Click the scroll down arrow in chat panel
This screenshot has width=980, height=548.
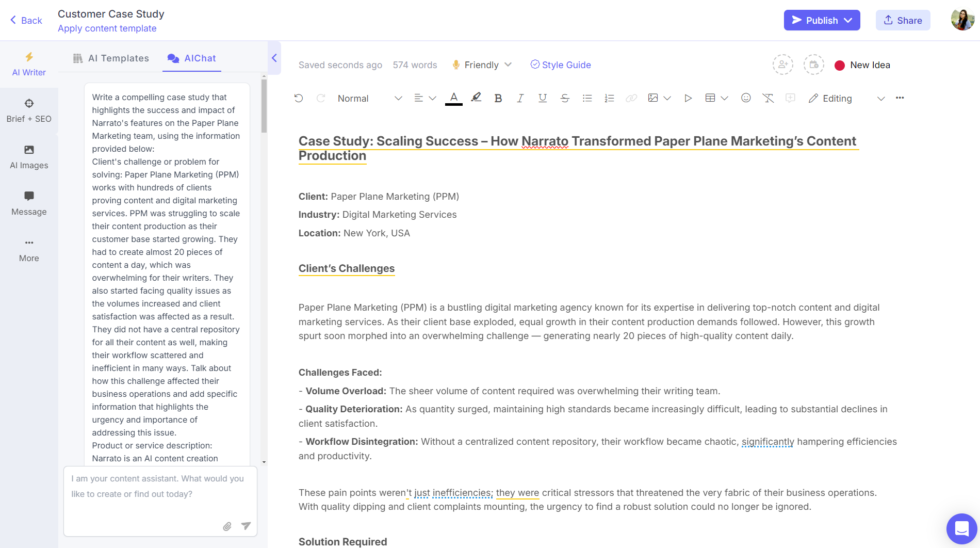tap(264, 462)
